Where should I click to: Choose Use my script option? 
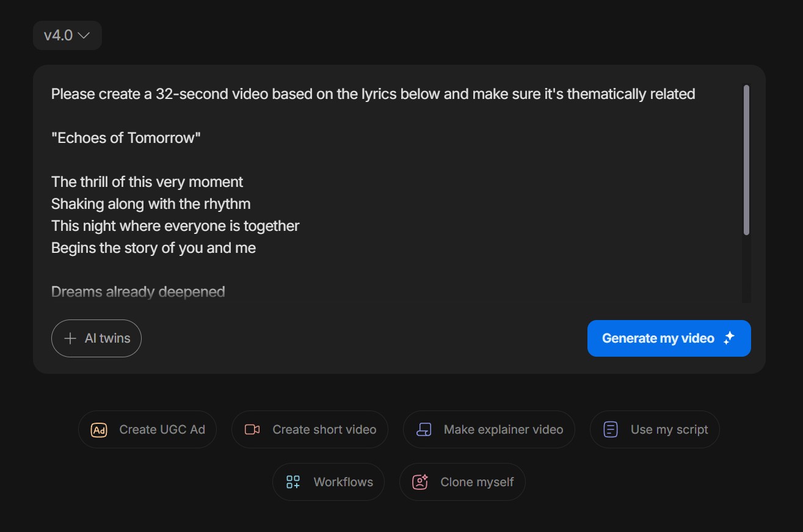655,429
